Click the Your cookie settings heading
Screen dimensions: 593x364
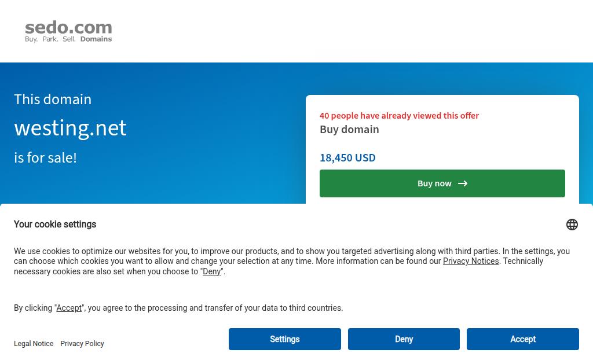tap(55, 225)
